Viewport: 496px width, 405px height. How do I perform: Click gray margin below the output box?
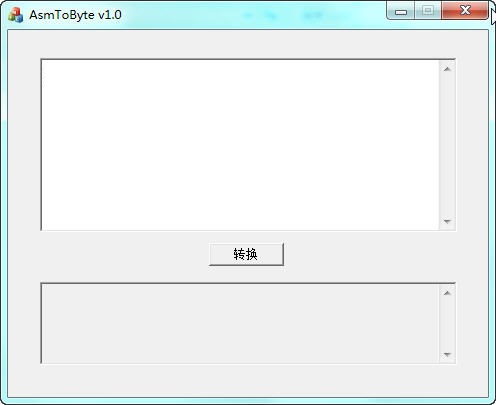[248, 380]
